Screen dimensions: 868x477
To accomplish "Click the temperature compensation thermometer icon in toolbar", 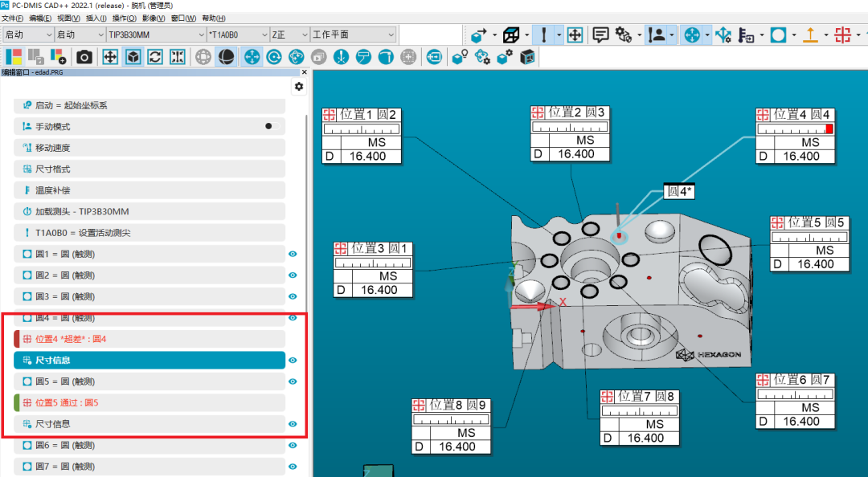I will [x=746, y=35].
